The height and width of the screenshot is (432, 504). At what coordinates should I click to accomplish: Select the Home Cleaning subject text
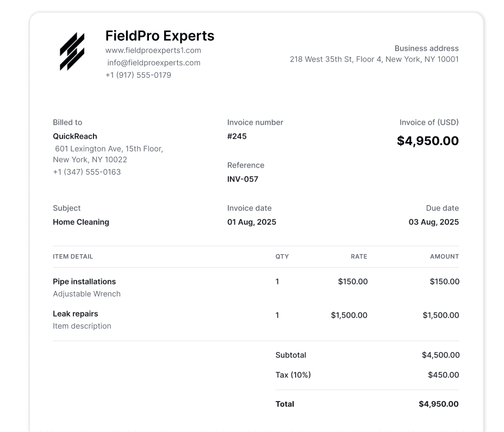(x=81, y=223)
